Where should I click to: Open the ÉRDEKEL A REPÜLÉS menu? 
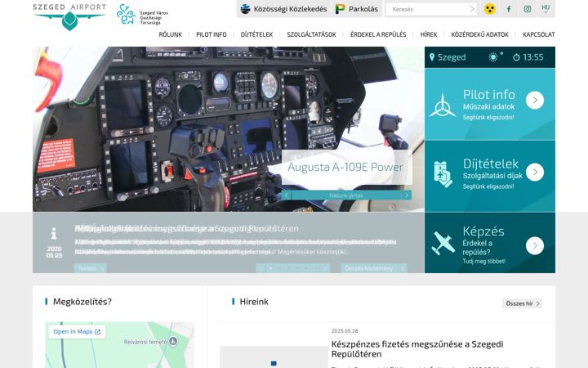coord(378,34)
